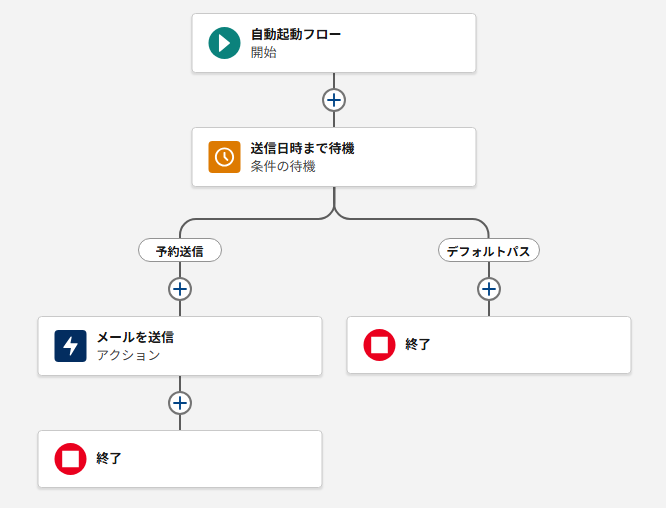Add element under the 予約送信 path
666x508 pixels.
point(180,289)
